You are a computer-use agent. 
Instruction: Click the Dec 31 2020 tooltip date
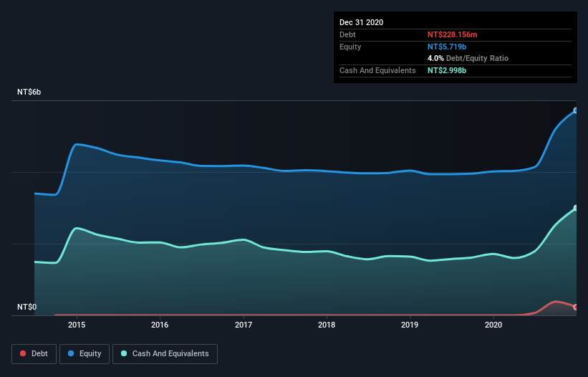point(361,22)
